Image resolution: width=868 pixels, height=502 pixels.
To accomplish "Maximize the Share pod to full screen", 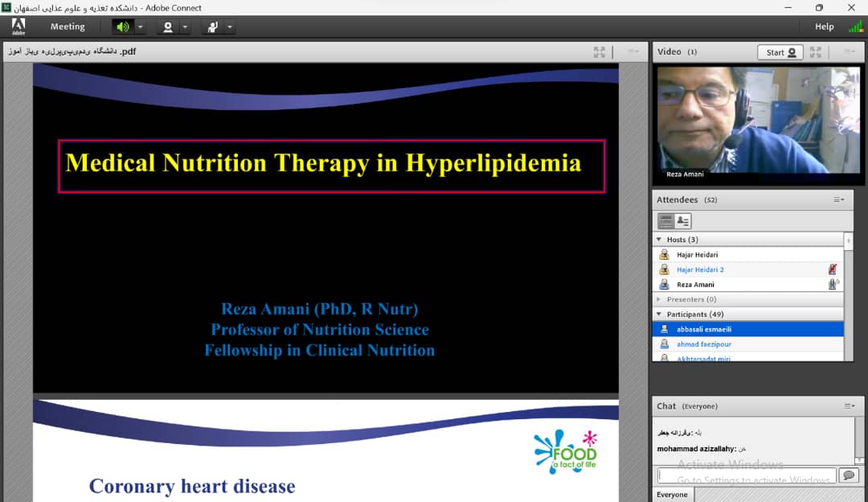I will click(600, 52).
